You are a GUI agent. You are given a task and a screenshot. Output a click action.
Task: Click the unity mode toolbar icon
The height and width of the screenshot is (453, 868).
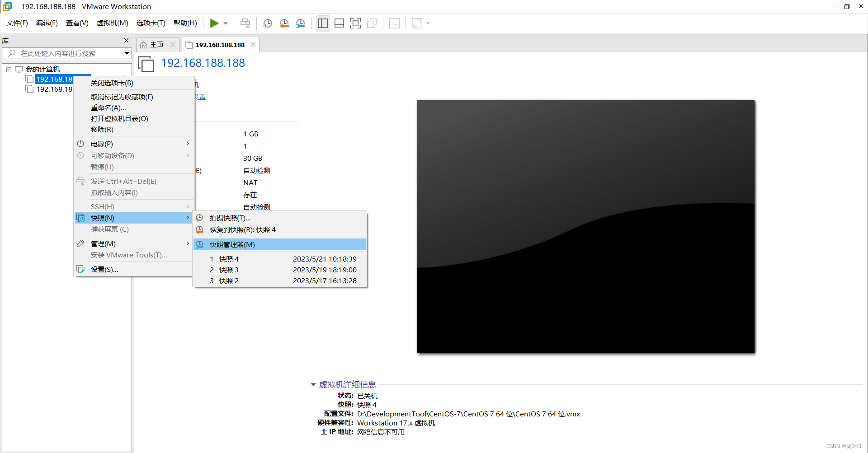pos(372,23)
